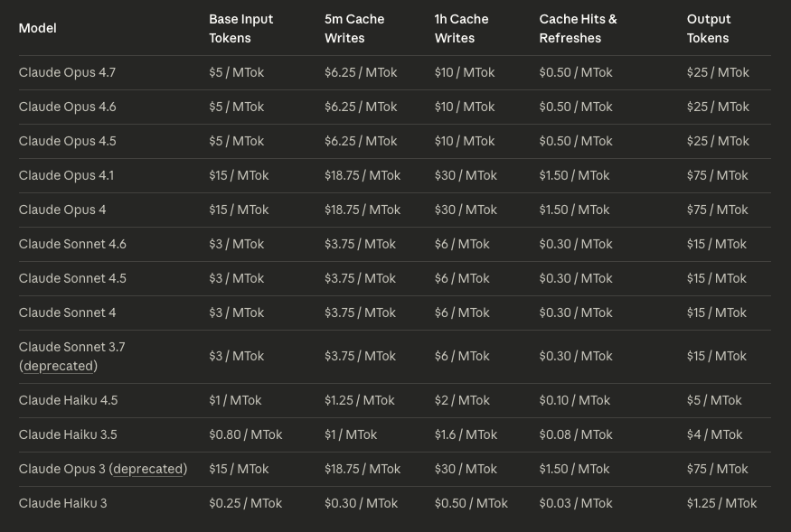Select the Output Tokens column header
The height and width of the screenshot is (532, 791).
pos(708,28)
